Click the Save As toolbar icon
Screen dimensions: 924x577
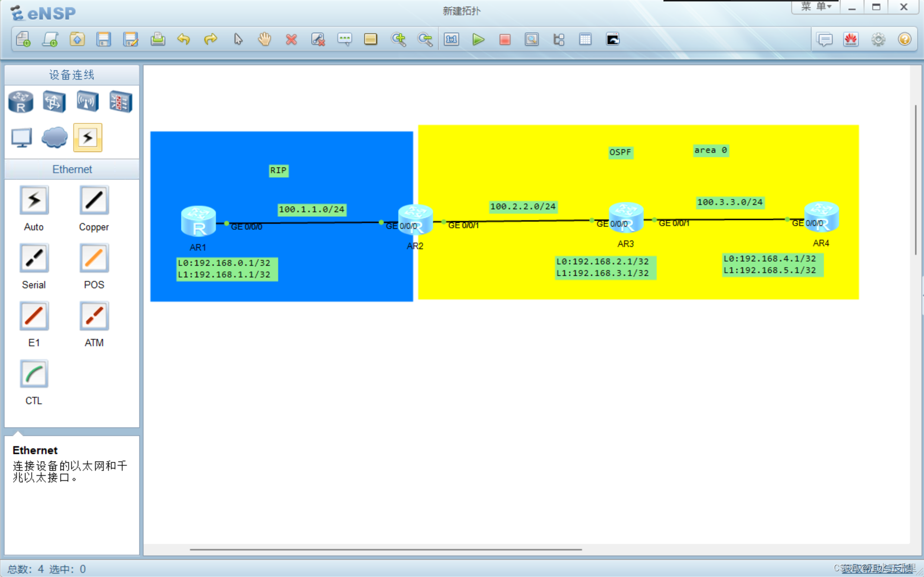tap(131, 39)
